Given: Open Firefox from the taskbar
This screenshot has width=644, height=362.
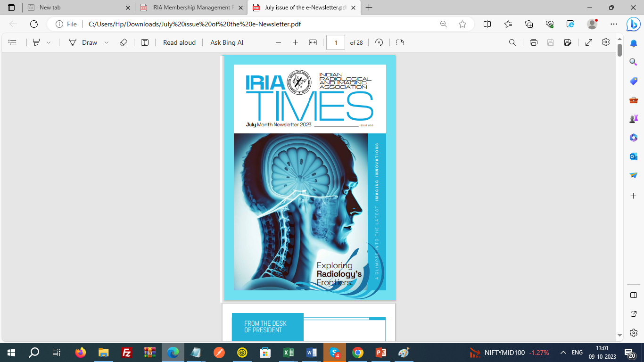Looking at the screenshot, I should tap(81, 353).
